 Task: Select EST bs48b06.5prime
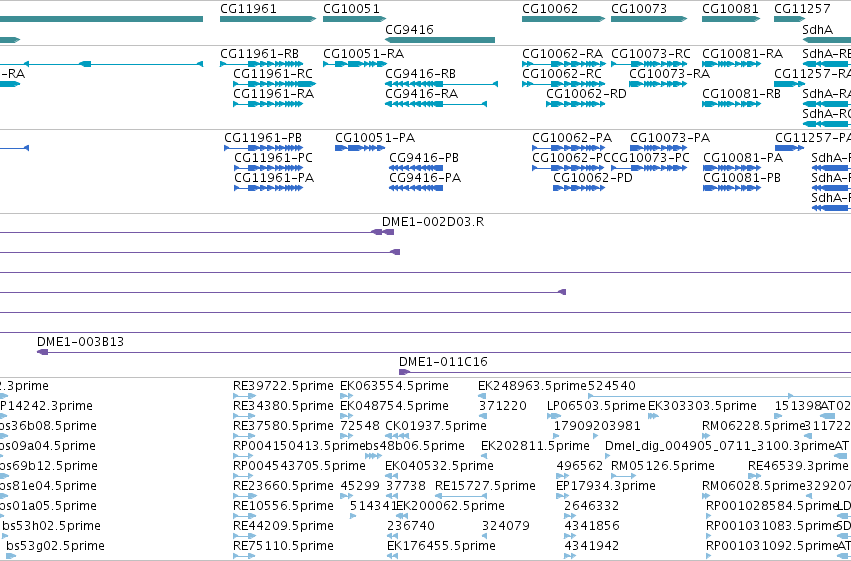pos(373,456)
